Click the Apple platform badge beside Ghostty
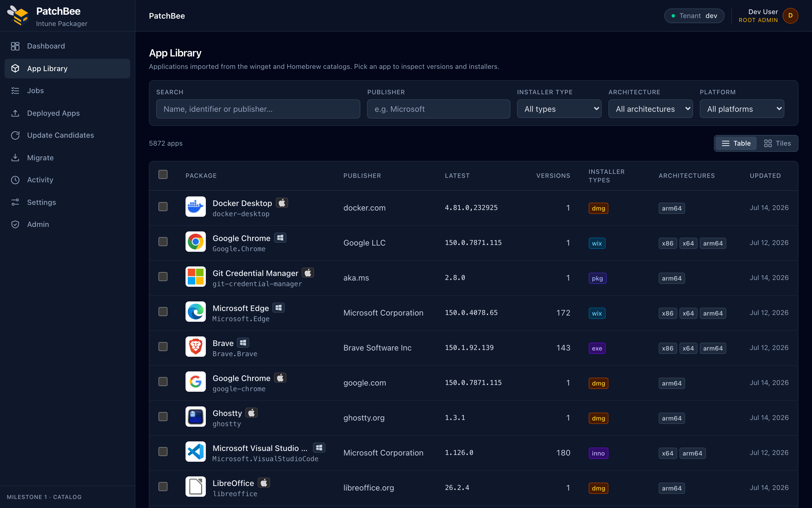The height and width of the screenshot is (508, 812). tap(251, 413)
